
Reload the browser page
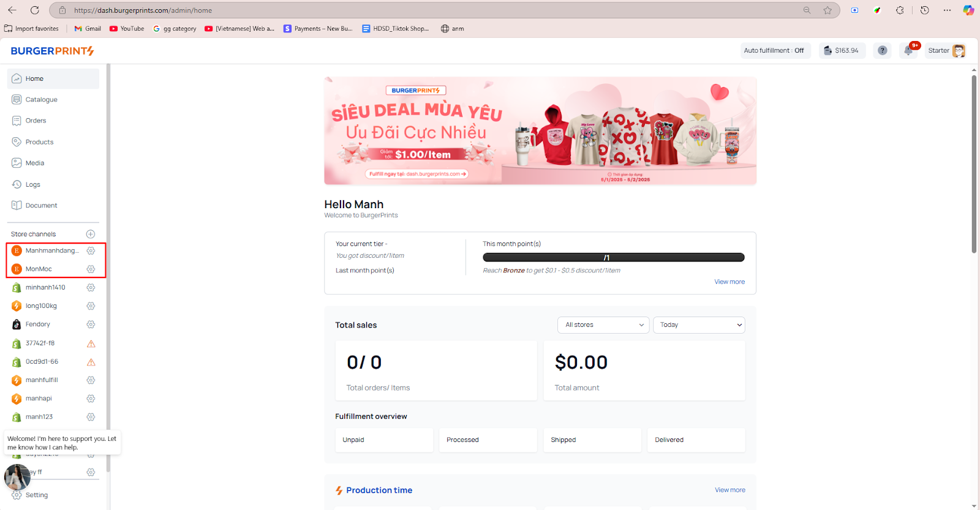[x=35, y=10]
